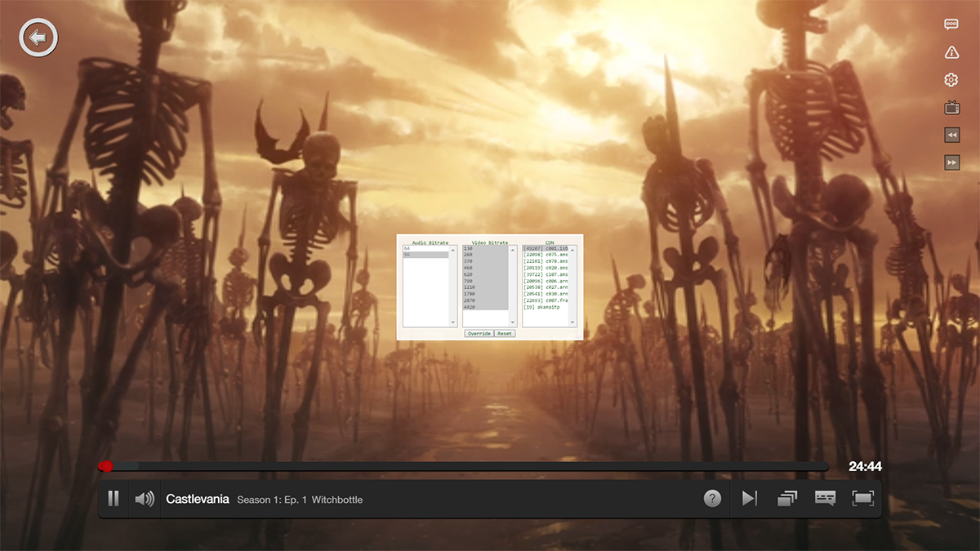
Task: Open subtitles and audio options
Action: 825,499
